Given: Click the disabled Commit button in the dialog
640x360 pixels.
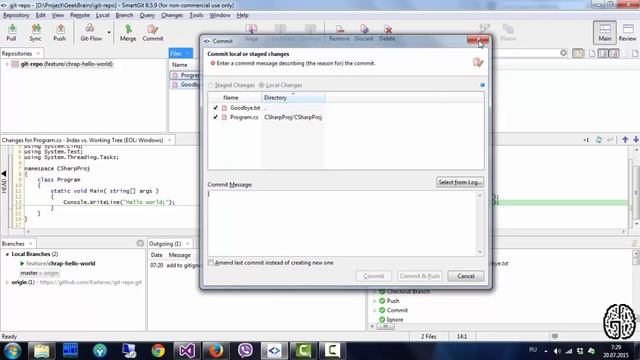Looking at the screenshot, I should (x=373, y=276).
